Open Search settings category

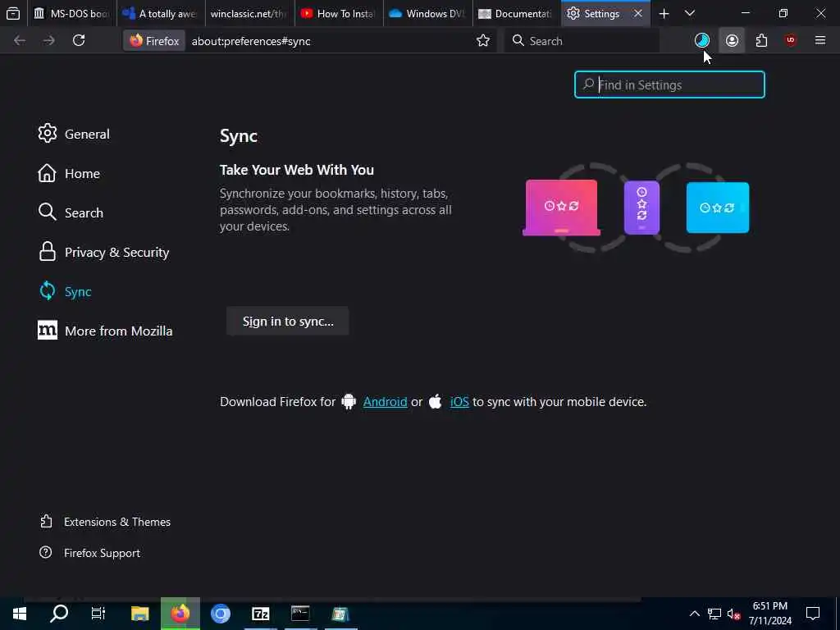click(71, 212)
